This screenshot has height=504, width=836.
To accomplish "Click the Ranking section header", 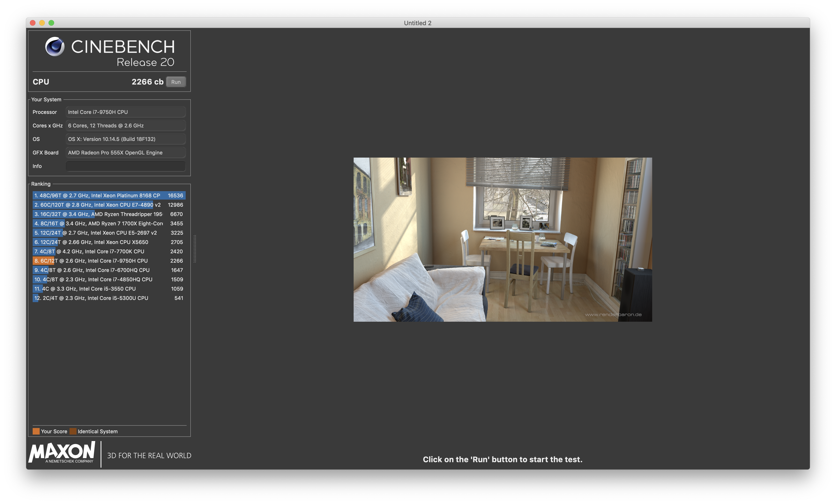I will [x=41, y=184].
